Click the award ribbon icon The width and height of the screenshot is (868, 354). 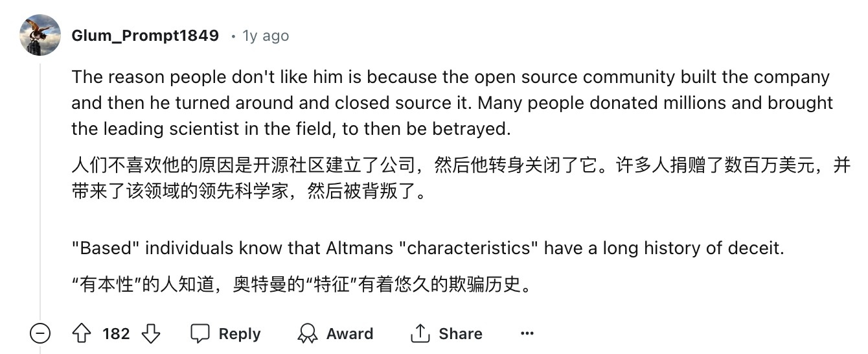(x=307, y=334)
